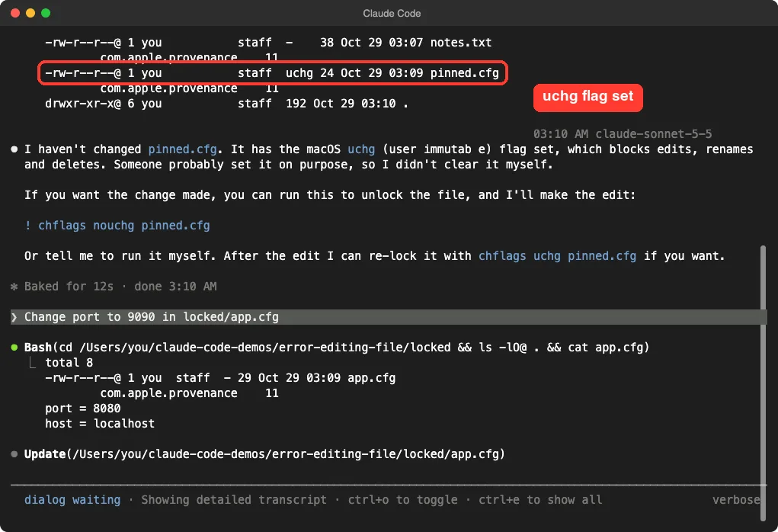Click the 'drwxr-xr-x@ 6 you' directory row
Viewport: 778px width, 532px height.
click(227, 104)
